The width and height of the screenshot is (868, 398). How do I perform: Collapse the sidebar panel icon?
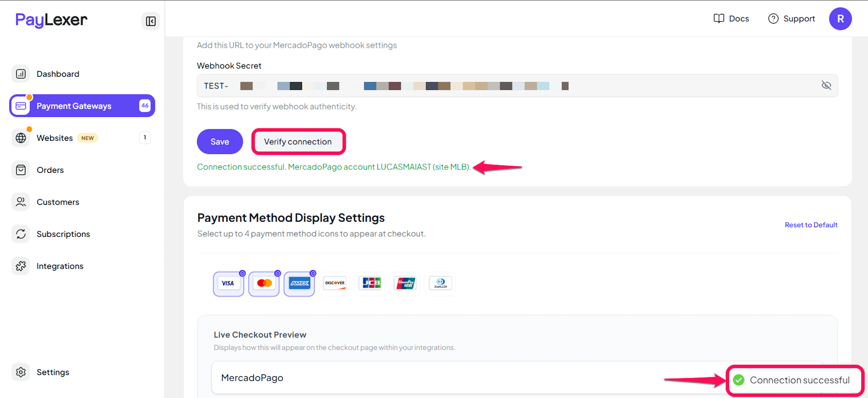coord(150,21)
